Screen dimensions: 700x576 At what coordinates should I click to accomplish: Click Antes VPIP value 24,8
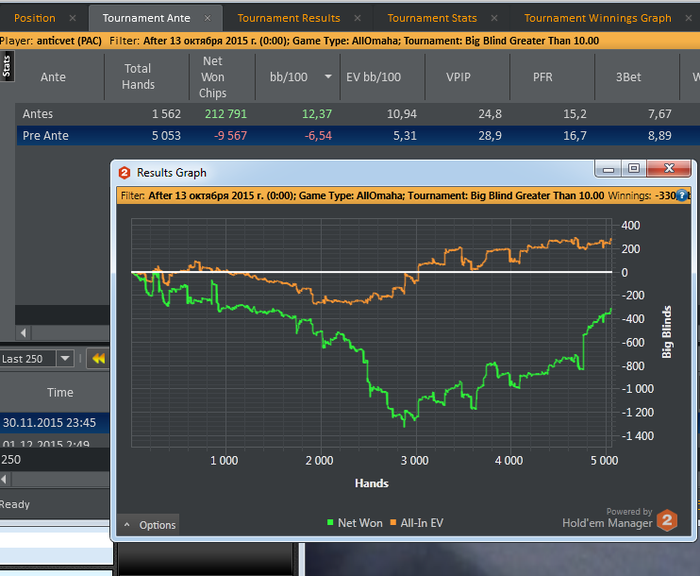click(490, 114)
